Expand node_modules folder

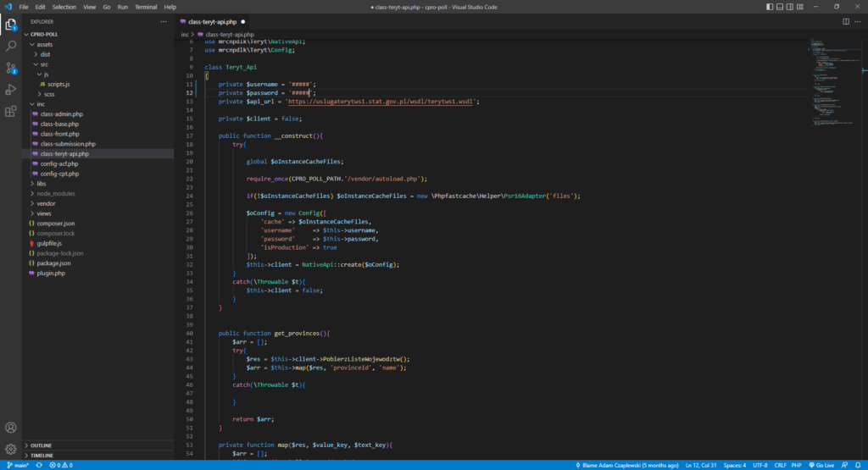[x=98, y=194]
